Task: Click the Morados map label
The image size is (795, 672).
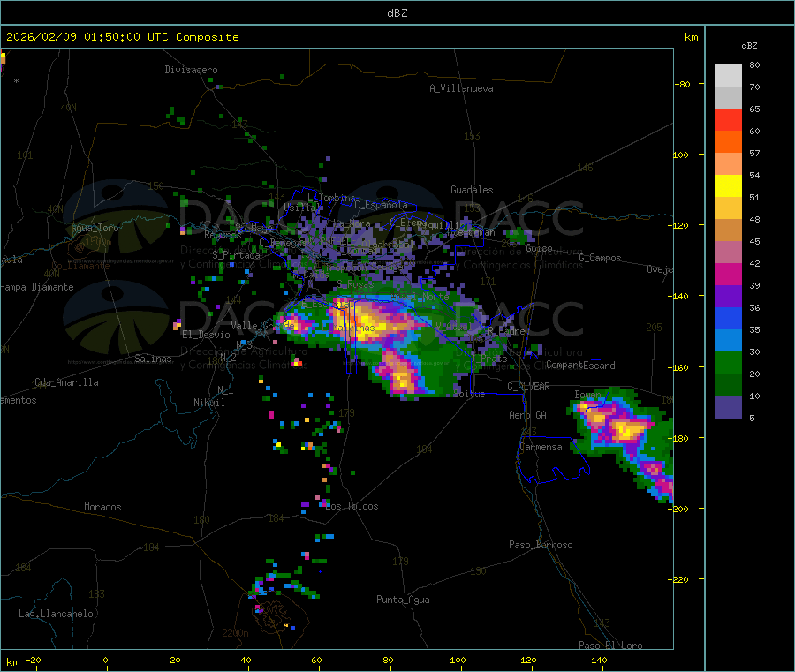Action: click(102, 507)
